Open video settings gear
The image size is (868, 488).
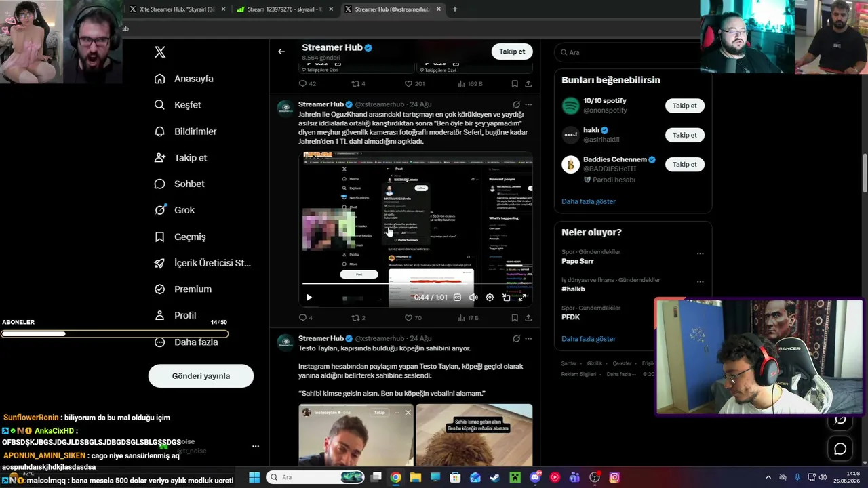pyautogui.click(x=490, y=298)
